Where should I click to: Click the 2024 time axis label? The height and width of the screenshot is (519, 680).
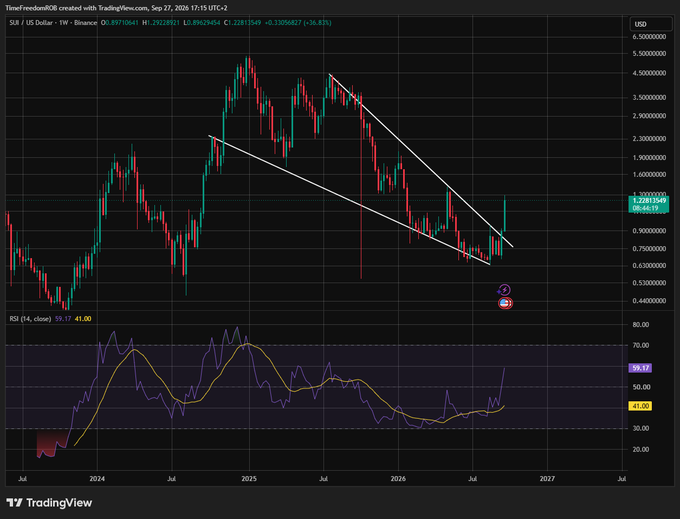pyautogui.click(x=97, y=479)
